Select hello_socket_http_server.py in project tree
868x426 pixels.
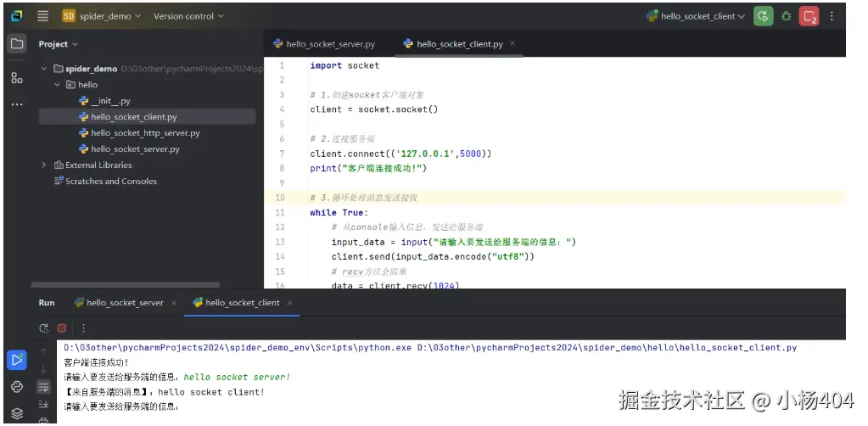[139, 133]
